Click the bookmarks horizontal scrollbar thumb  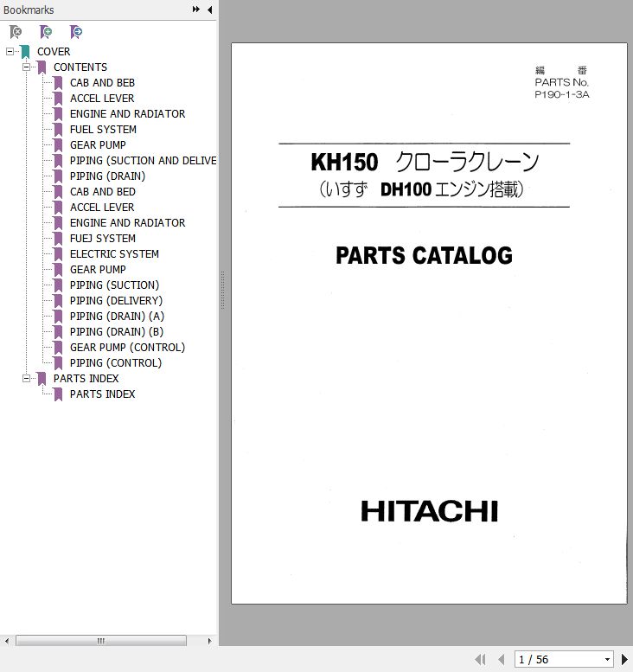pyautogui.click(x=101, y=641)
